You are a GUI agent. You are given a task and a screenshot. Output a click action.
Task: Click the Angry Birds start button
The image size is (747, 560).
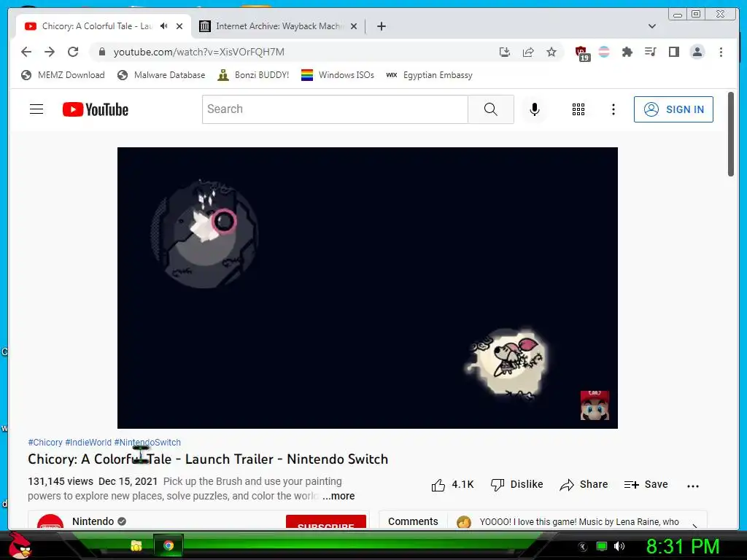point(20,545)
